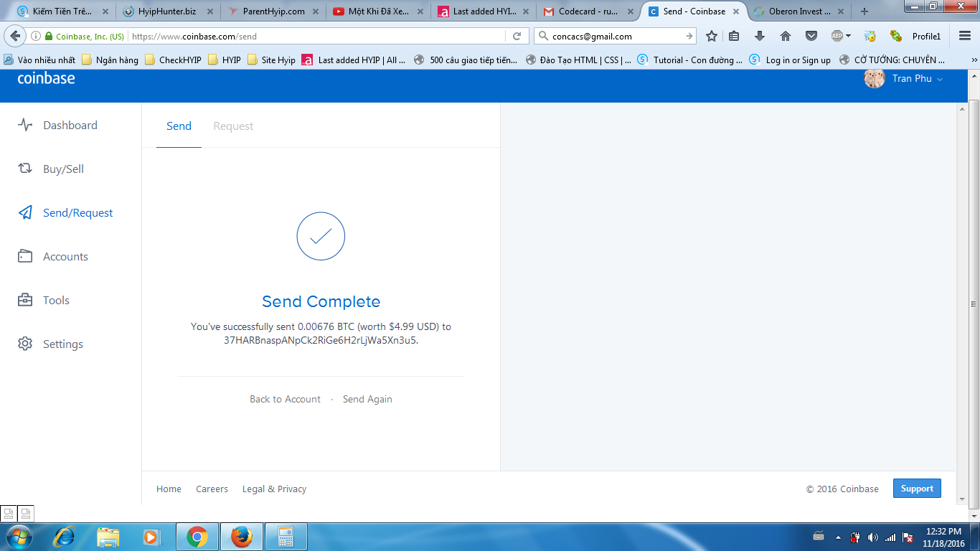
Task: Open Windows Media Player from the taskbar
Action: (x=151, y=537)
